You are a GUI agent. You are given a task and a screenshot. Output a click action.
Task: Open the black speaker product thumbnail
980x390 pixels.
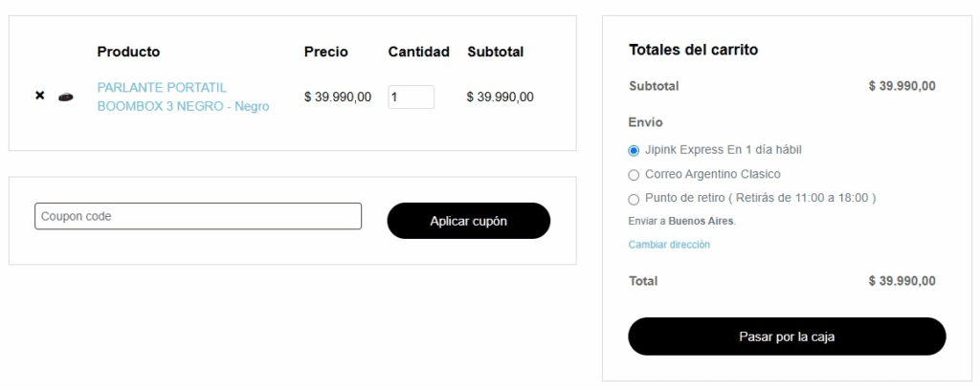tap(66, 97)
